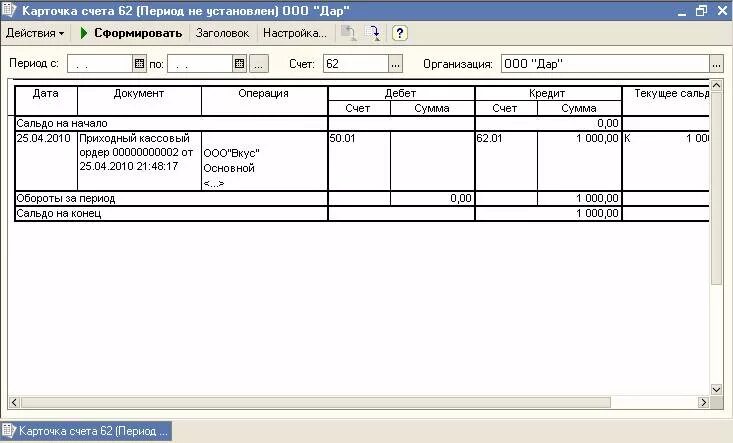Click the window title bar document icon
Image resolution: width=733 pixels, height=443 pixels.
coord(9,10)
